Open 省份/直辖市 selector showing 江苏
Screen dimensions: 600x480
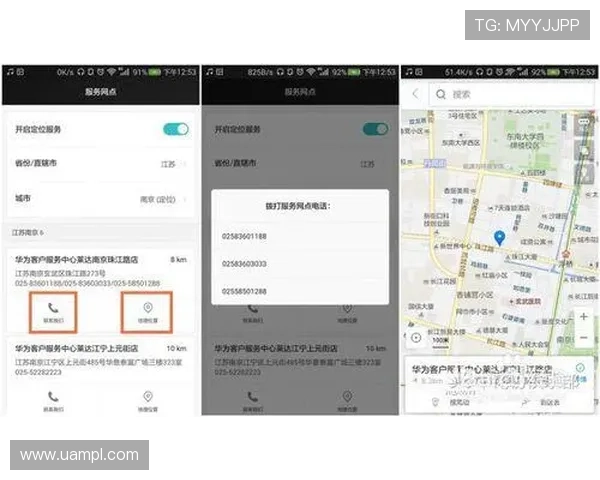point(101,163)
